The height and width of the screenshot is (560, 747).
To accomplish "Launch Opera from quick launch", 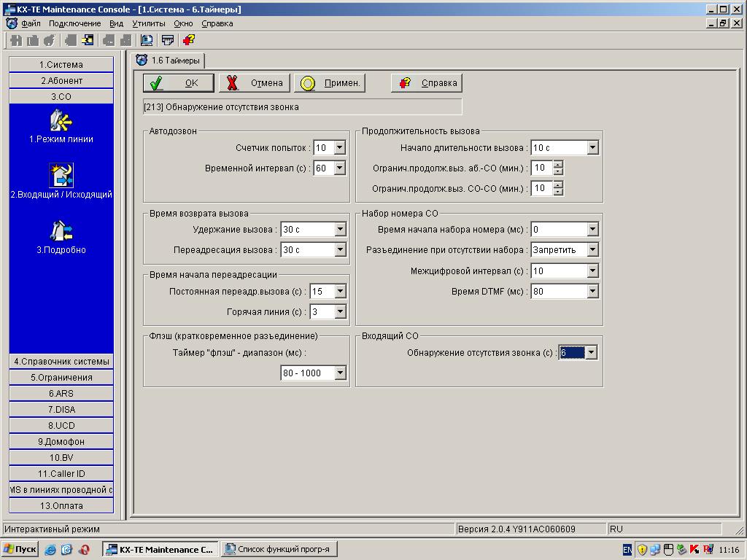I will click(x=85, y=550).
